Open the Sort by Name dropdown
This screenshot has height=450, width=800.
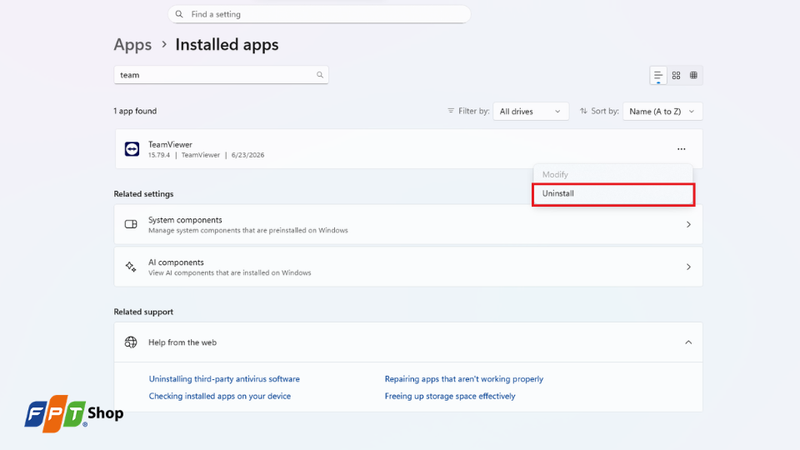tap(662, 111)
